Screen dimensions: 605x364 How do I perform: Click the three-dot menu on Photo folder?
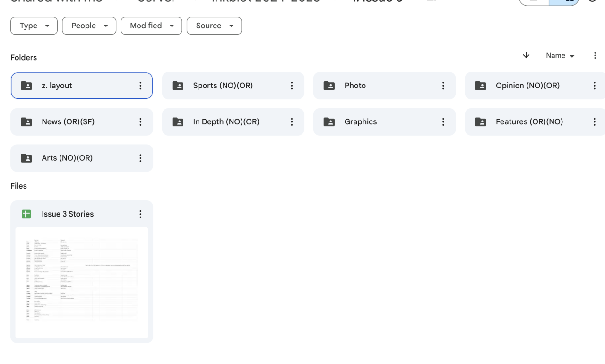pyautogui.click(x=443, y=86)
